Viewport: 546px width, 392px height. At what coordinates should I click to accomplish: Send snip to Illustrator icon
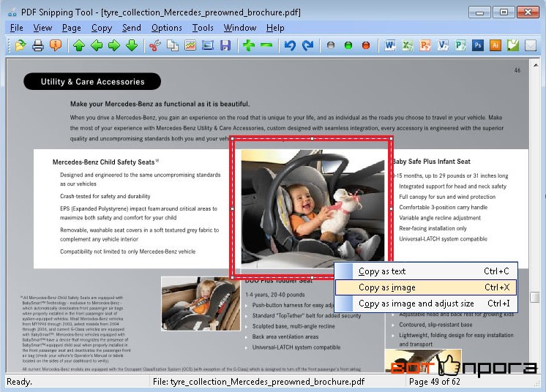[x=495, y=45]
